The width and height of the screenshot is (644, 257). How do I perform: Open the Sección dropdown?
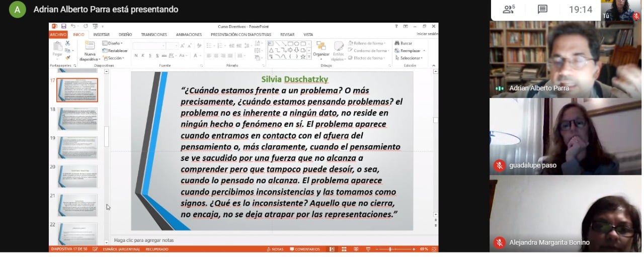coord(113,58)
